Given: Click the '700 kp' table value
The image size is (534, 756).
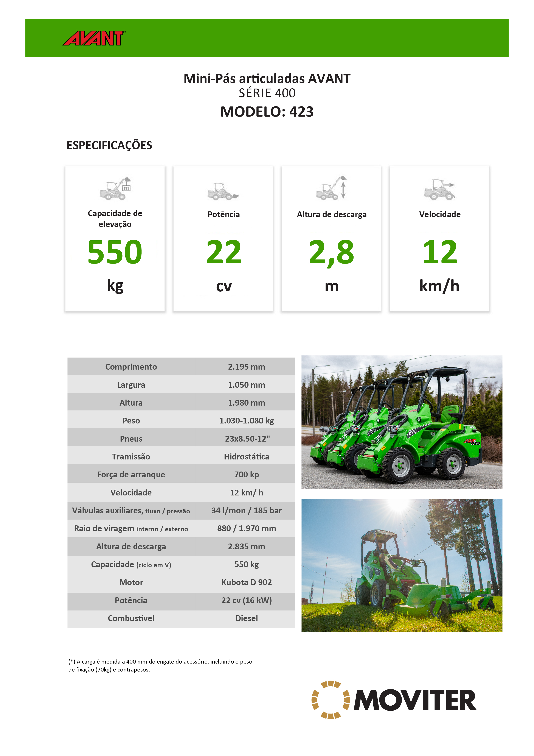Looking at the screenshot, I should [246, 475].
